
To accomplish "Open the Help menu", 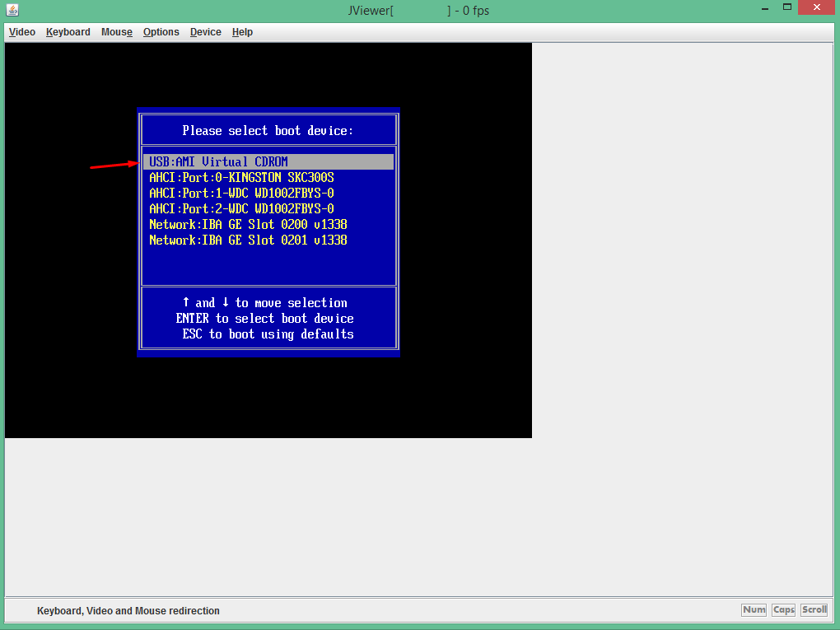I will pyautogui.click(x=242, y=32).
